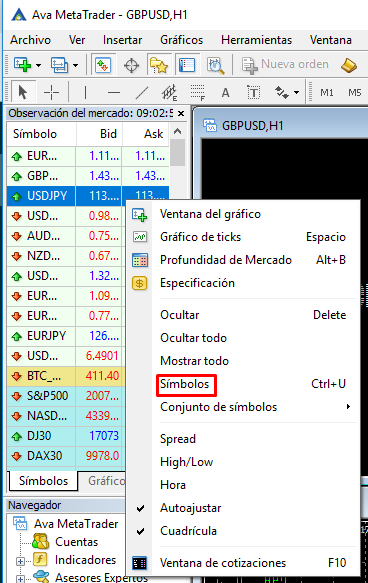The width and height of the screenshot is (368, 583).
Task: Open the Gráficos menu
Action: (181, 40)
